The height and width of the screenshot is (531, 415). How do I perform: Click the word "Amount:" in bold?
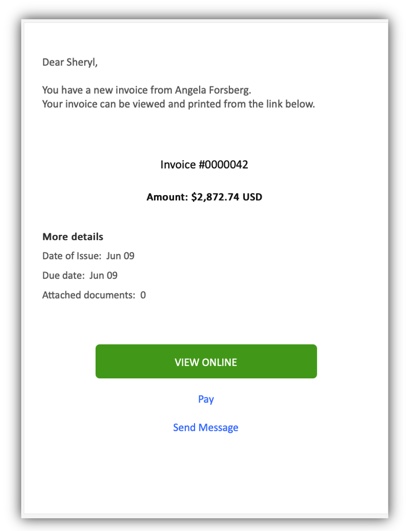click(167, 197)
